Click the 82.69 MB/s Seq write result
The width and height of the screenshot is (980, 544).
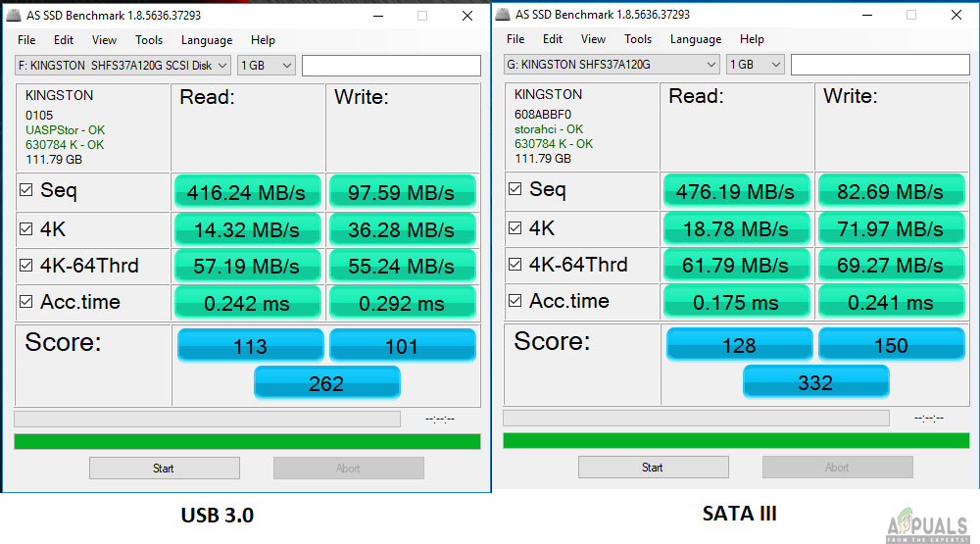891,191
